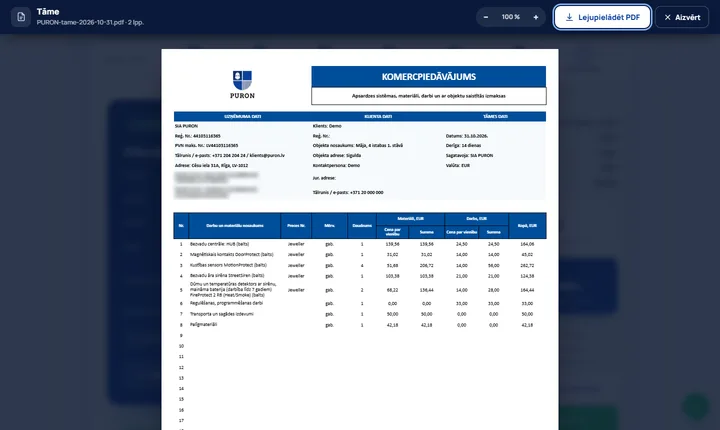The image size is (720, 430).
Task: Click the total 262,72 in the table
Action: [x=527, y=266]
